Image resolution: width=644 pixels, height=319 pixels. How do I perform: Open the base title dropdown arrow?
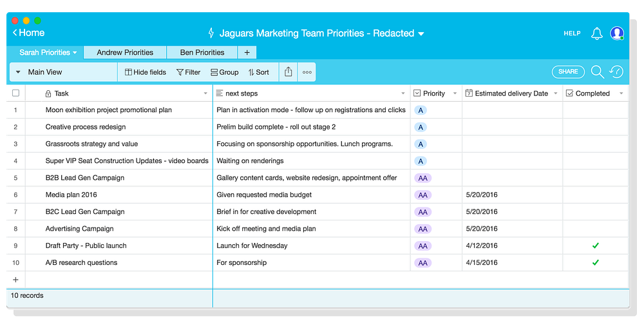click(x=421, y=34)
